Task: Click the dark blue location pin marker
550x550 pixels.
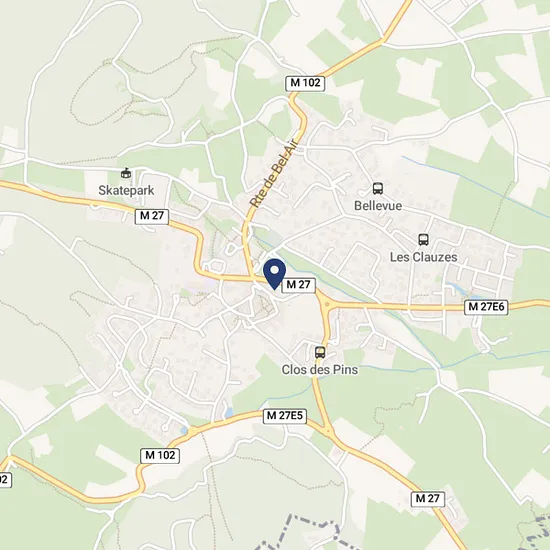Action: point(274,274)
